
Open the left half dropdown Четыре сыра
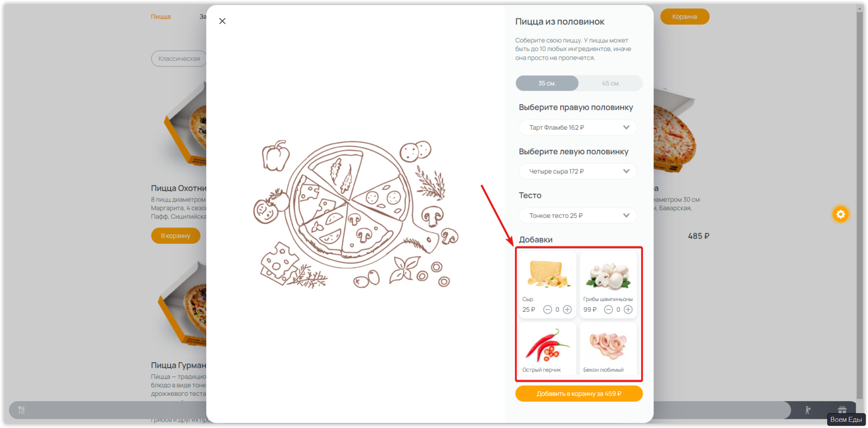578,172
